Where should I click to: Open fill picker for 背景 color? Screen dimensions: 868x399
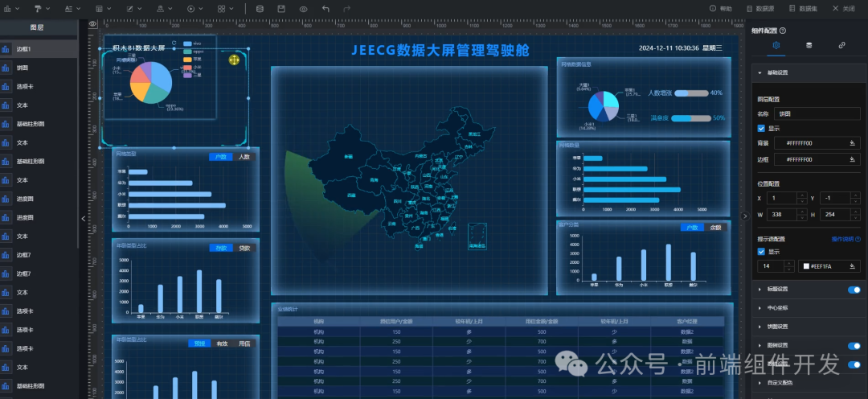pyautogui.click(x=853, y=143)
